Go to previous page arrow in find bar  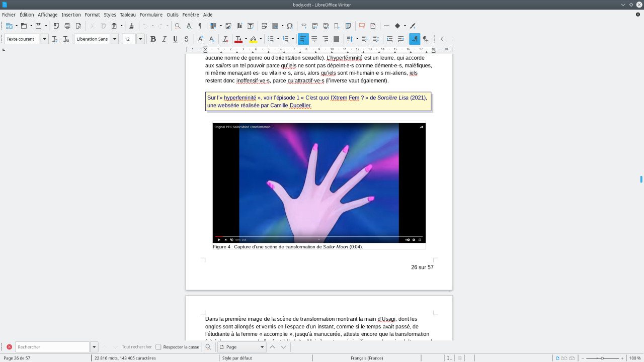tap(272, 347)
